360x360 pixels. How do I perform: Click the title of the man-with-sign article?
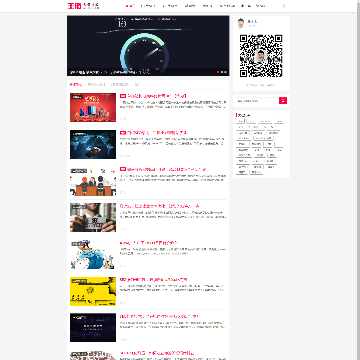pyautogui.click(x=159, y=206)
